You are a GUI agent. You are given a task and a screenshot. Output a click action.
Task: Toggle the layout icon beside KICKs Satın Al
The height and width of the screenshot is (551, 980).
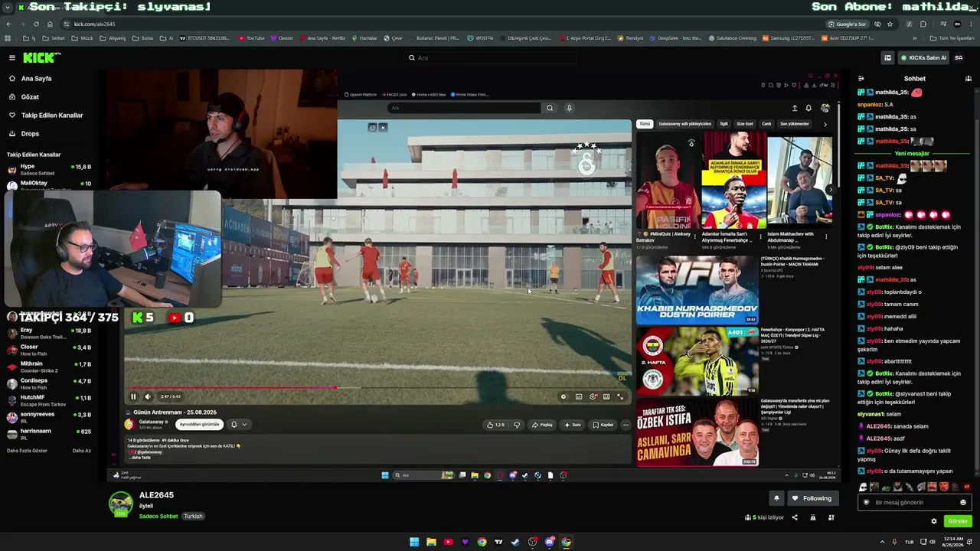point(887,57)
